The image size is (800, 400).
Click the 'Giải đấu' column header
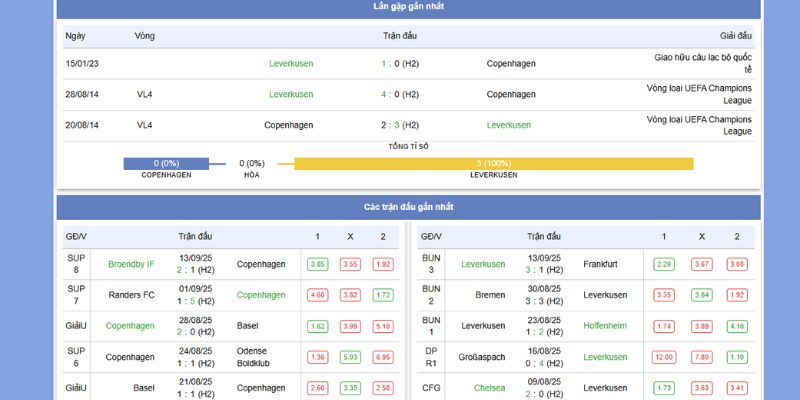tap(735, 36)
